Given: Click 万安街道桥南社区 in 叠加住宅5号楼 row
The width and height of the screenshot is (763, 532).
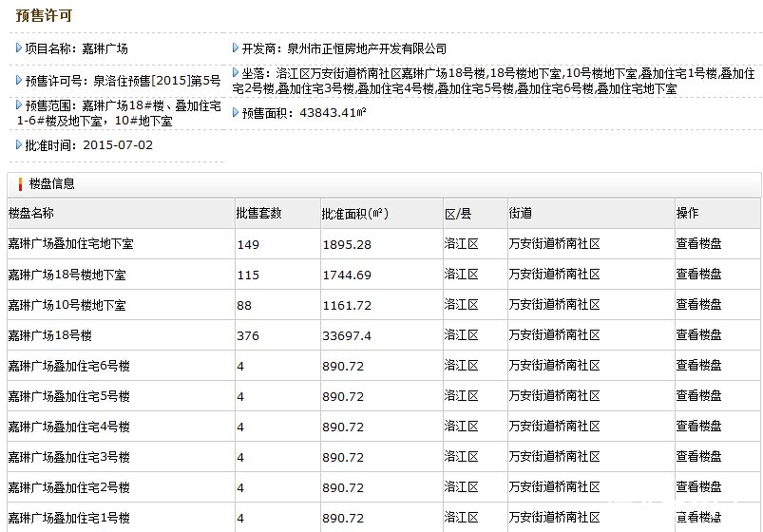Looking at the screenshot, I should tap(554, 396).
